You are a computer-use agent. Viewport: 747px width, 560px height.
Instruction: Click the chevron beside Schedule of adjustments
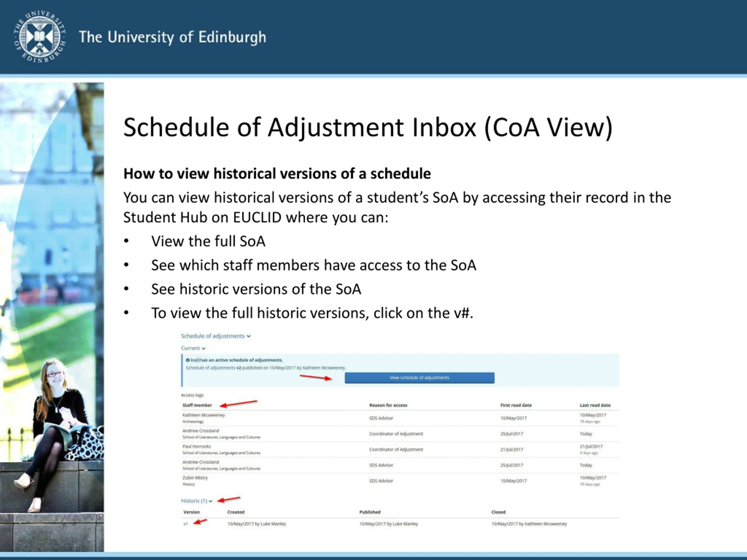tap(249, 336)
